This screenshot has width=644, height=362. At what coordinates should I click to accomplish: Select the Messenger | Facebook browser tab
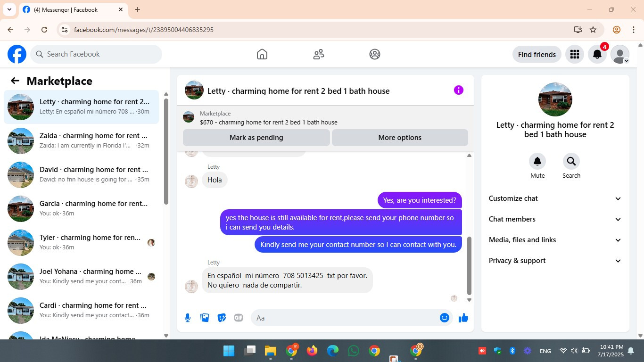[73, 9]
